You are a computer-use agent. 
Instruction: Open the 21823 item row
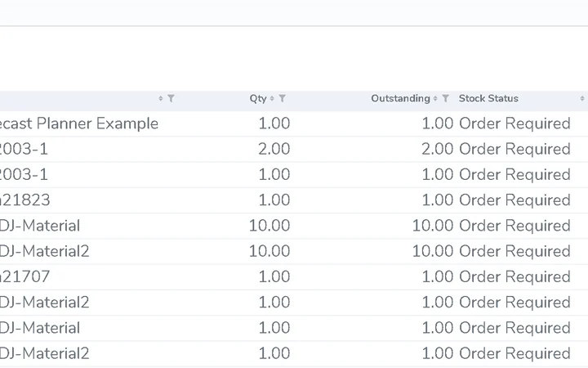pyautogui.click(x=294, y=200)
